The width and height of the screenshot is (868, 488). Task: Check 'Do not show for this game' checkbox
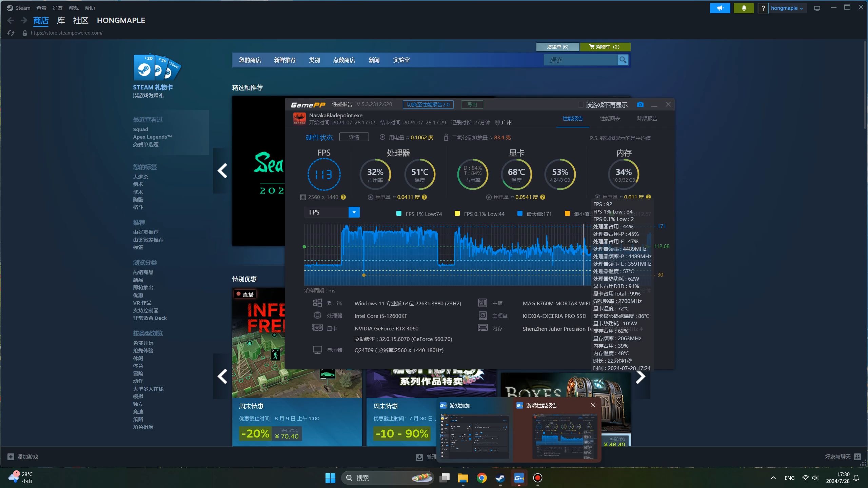point(580,105)
